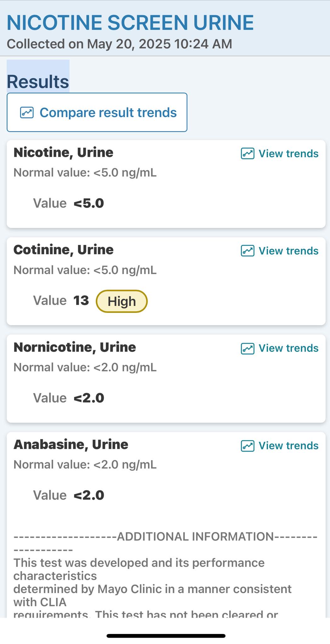The width and height of the screenshot is (330, 644).
Task: Tap the High flag badge on Cotinine
Action: [122, 301]
